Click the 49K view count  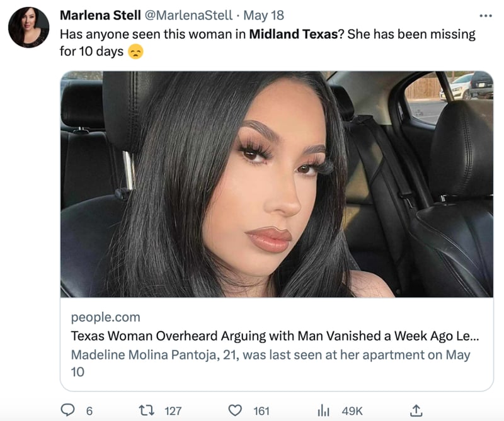(x=352, y=411)
